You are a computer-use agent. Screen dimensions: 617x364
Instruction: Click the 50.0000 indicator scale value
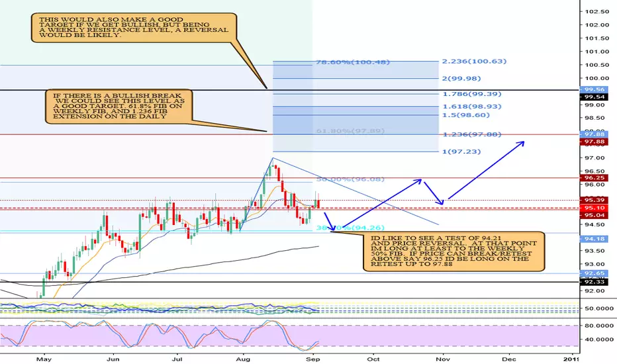(x=598, y=308)
